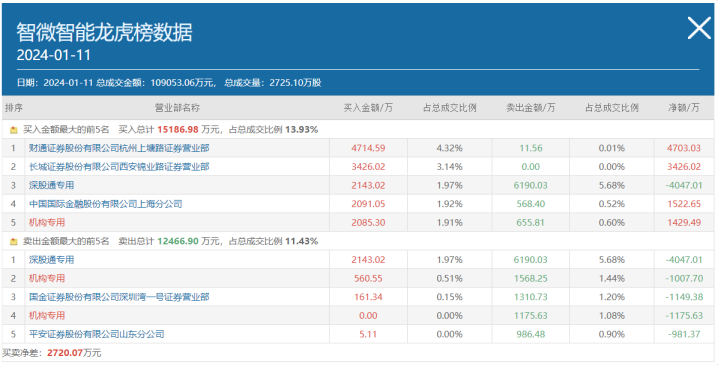Select the sell ratio 0.52%
The height and width of the screenshot is (365, 718).
pos(612,204)
